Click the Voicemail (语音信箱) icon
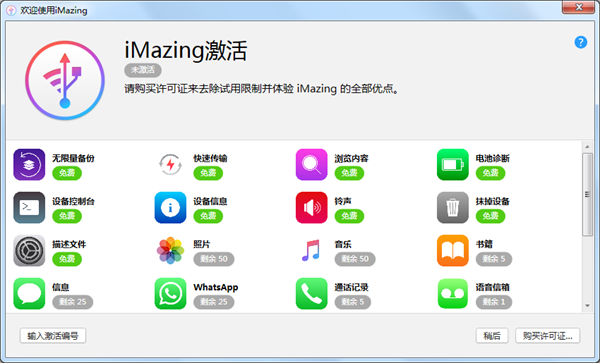 453,294
